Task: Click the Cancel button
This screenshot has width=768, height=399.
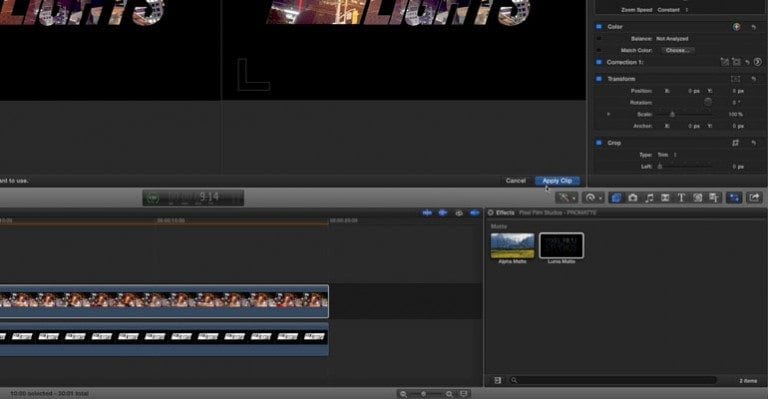Action: tap(515, 181)
